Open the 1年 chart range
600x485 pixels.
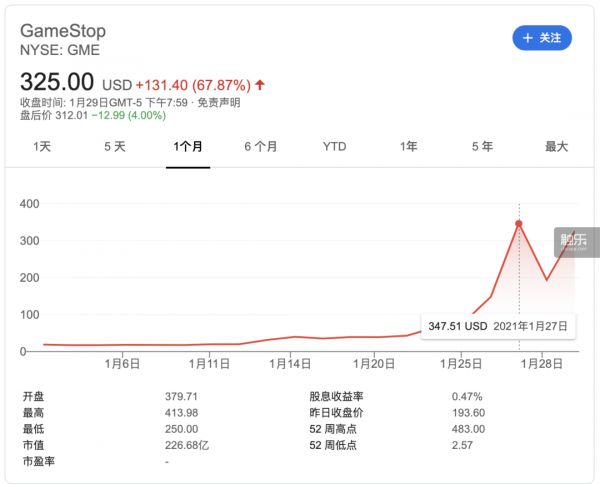tap(409, 146)
